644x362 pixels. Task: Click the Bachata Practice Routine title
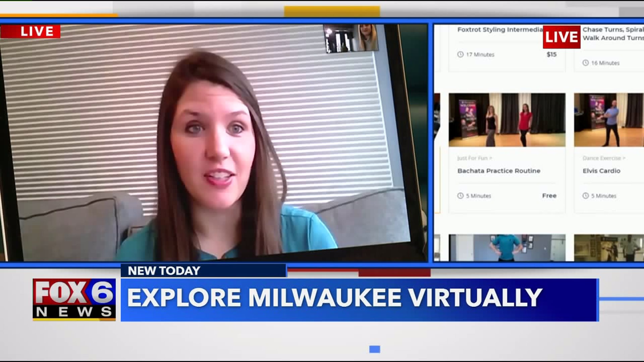point(499,171)
